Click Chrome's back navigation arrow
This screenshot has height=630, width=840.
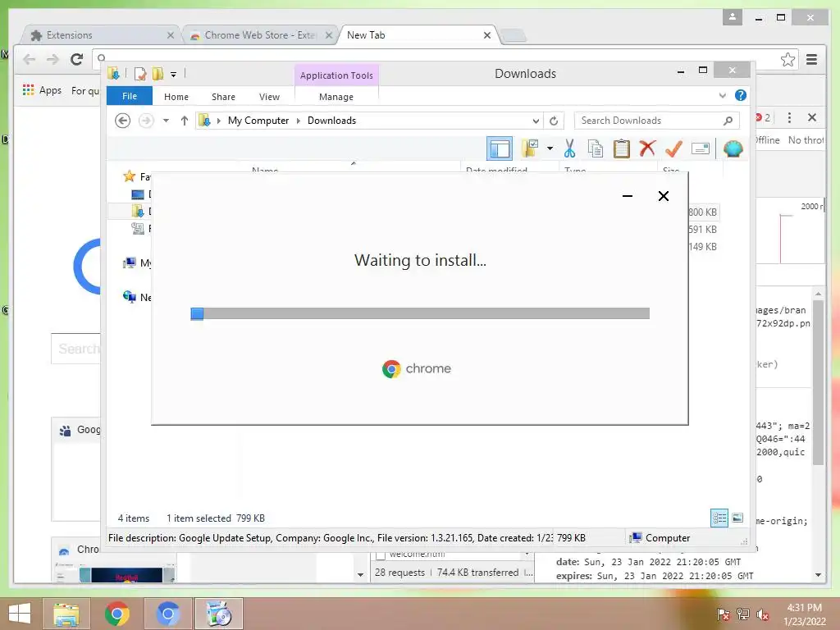pyautogui.click(x=30, y=59)
